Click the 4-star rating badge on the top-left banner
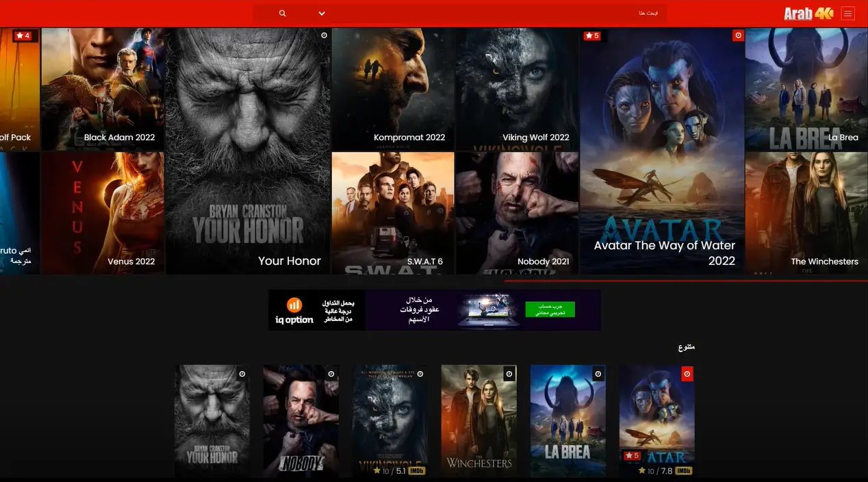 click(x=23, y=36)
